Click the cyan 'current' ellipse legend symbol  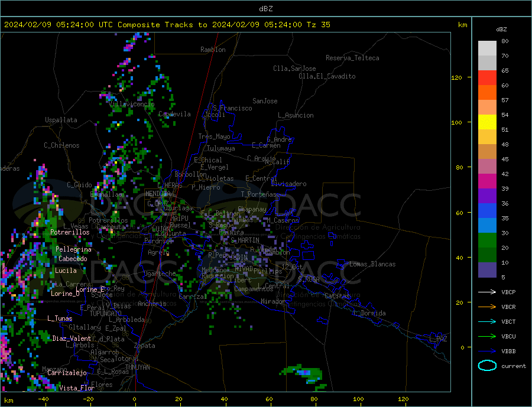click(x=487, y=366)
